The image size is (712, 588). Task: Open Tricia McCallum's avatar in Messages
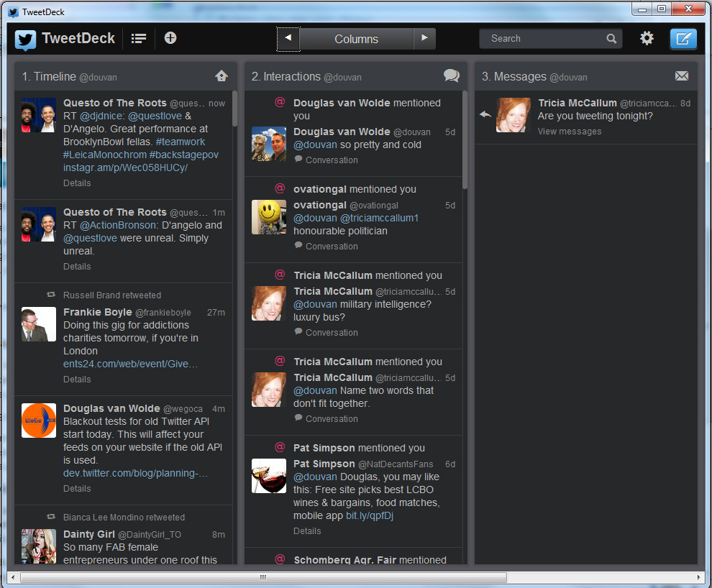tap(513, 115)
